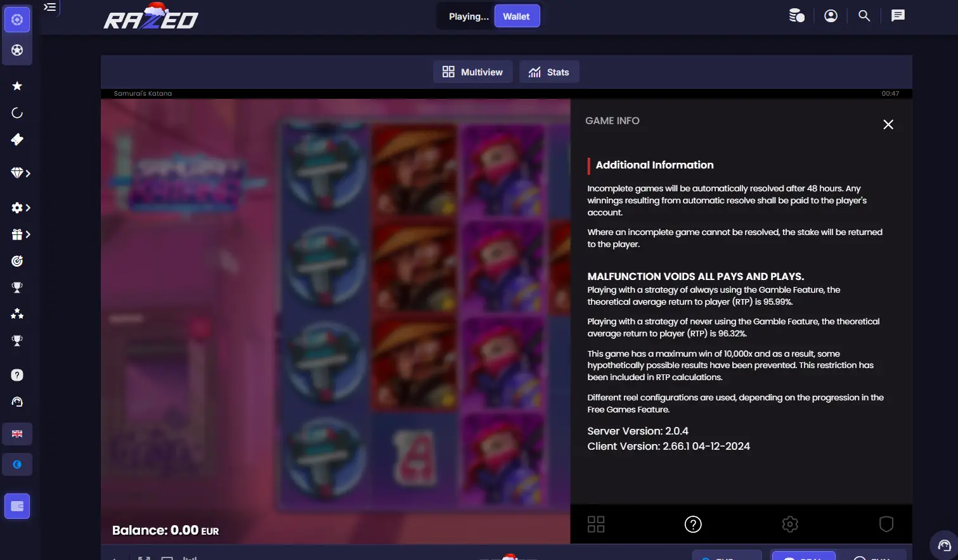Click the ticket icon in the sidebar
The height and width of the screenshot is (560, 958).
tap(17, 139)
